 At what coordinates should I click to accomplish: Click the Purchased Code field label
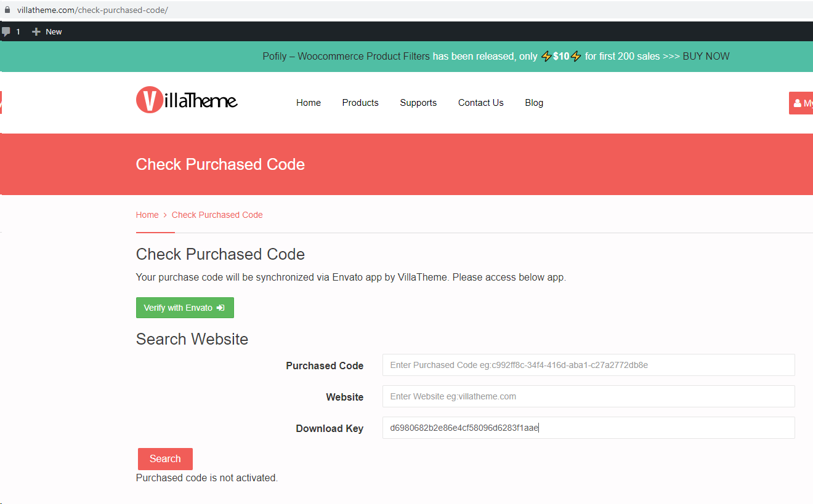click(x=325, y=366)
